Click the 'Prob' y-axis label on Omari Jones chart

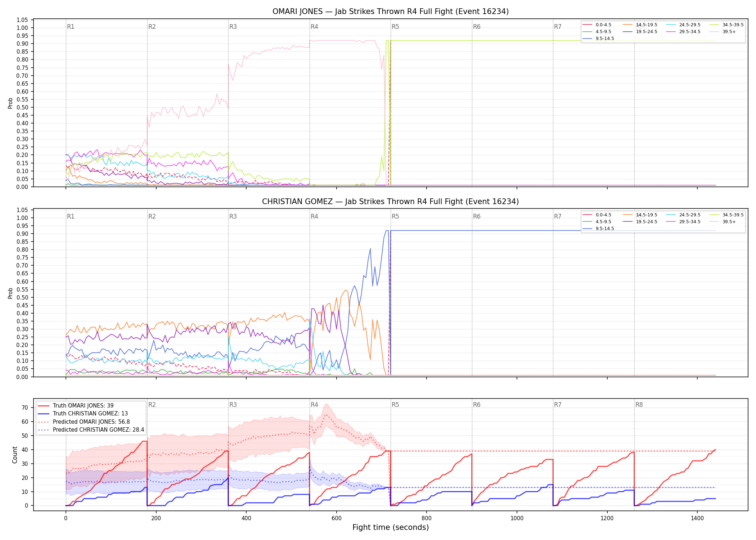pyautogui.click(x=10, y=103)
